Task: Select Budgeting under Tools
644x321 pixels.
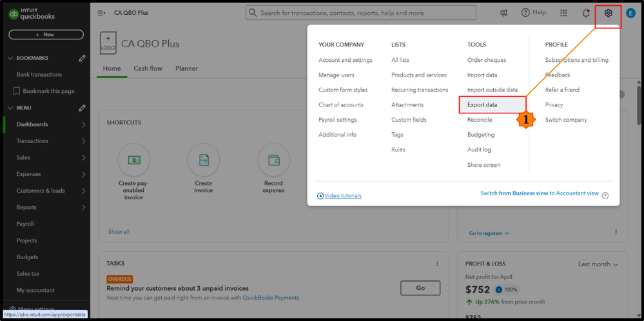Action: point(481,135)
